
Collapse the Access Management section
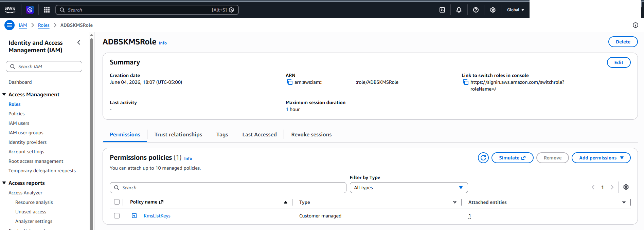click(x=4, y=94)
